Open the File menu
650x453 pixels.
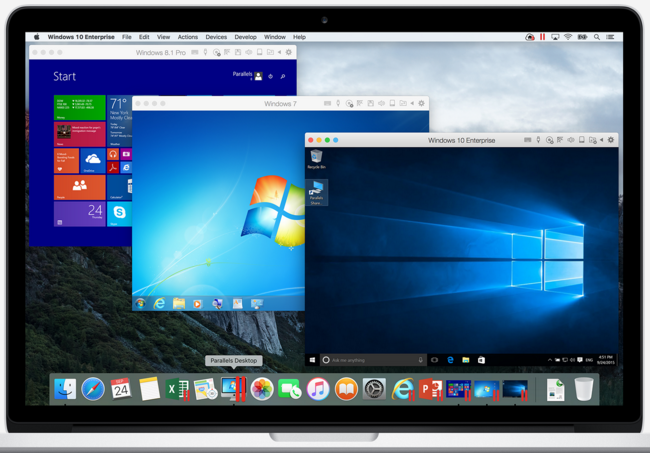[126, 37]
